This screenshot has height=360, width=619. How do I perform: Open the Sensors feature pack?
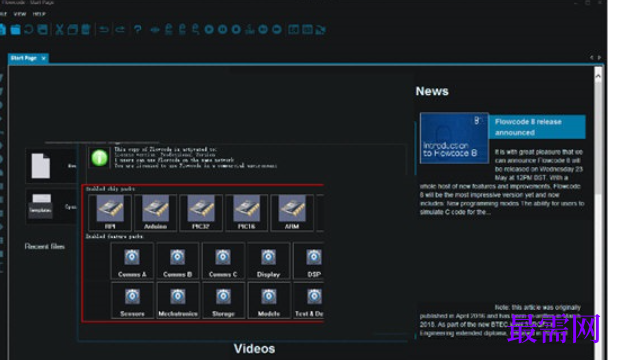tap(132, 300)
